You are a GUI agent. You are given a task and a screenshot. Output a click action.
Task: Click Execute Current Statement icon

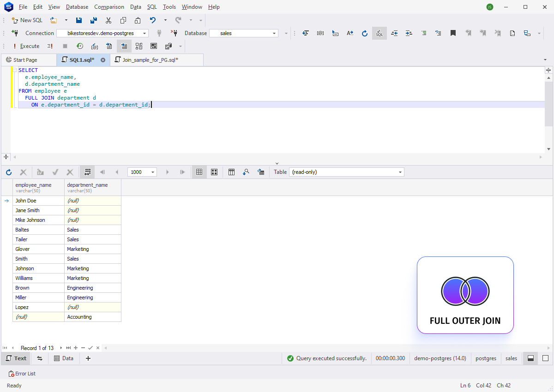point(50,46)
